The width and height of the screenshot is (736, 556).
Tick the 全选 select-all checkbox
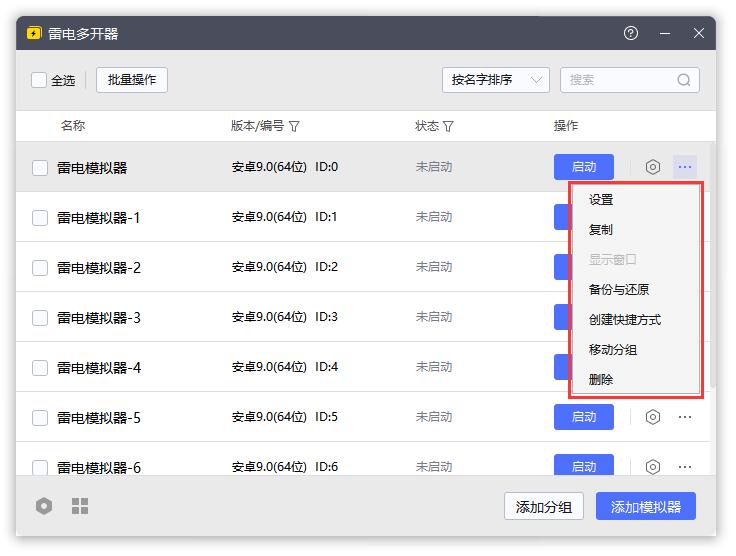38,80
